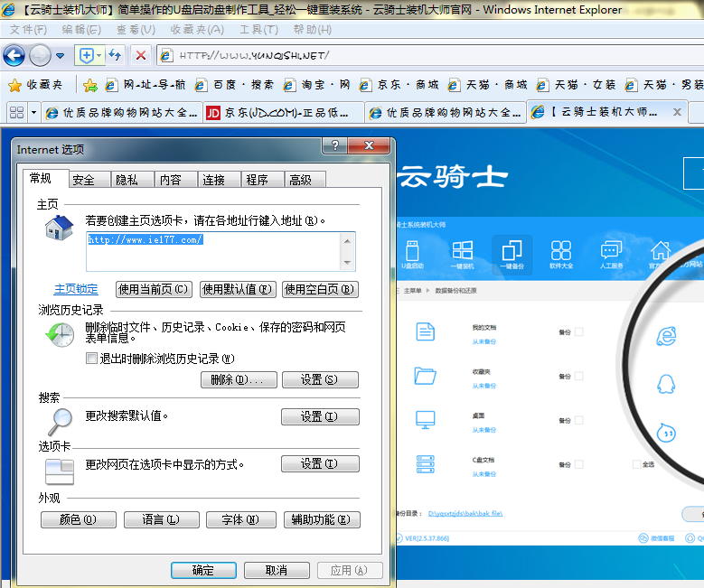
Task: Open the recent pages dropdown arrow
Action: (61, 56)
